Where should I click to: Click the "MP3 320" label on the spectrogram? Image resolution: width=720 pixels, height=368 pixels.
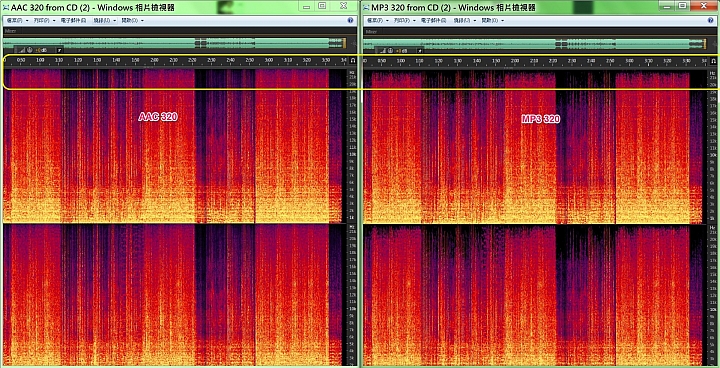(541, 119)
